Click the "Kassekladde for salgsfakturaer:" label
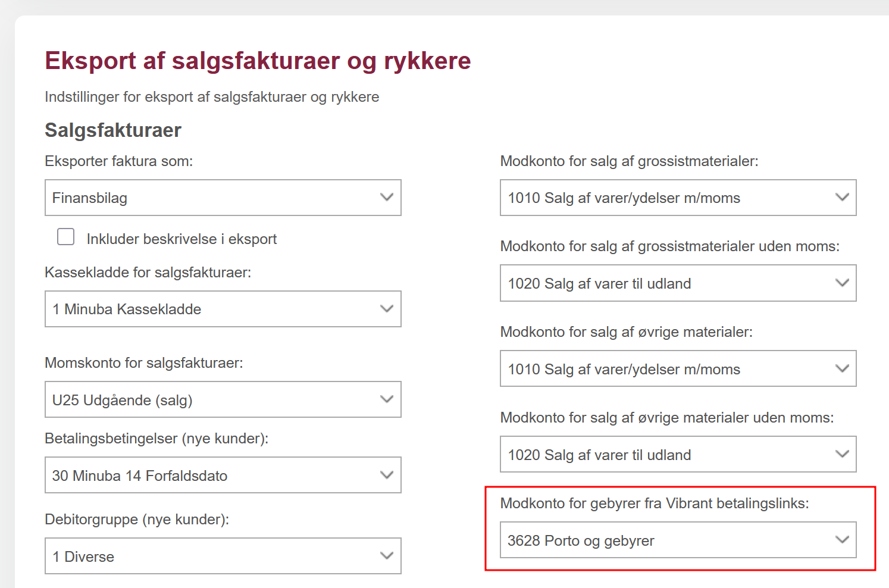The width and height of the screenshot is (889, 588). pos(148,273)
